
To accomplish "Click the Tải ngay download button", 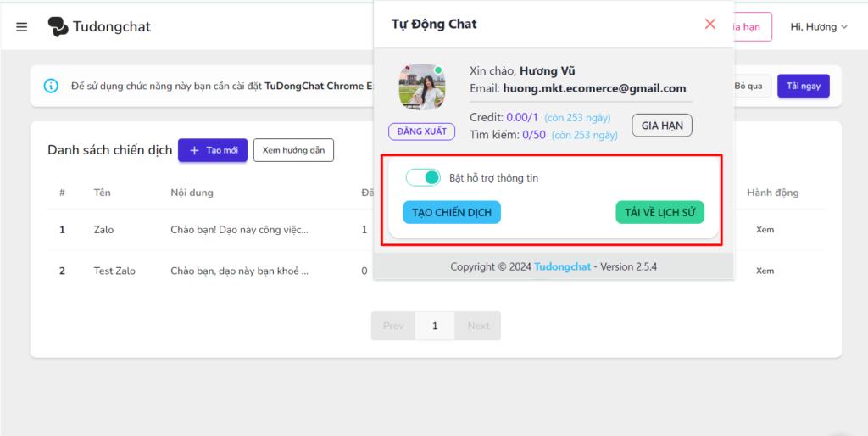I will (804, 86).
